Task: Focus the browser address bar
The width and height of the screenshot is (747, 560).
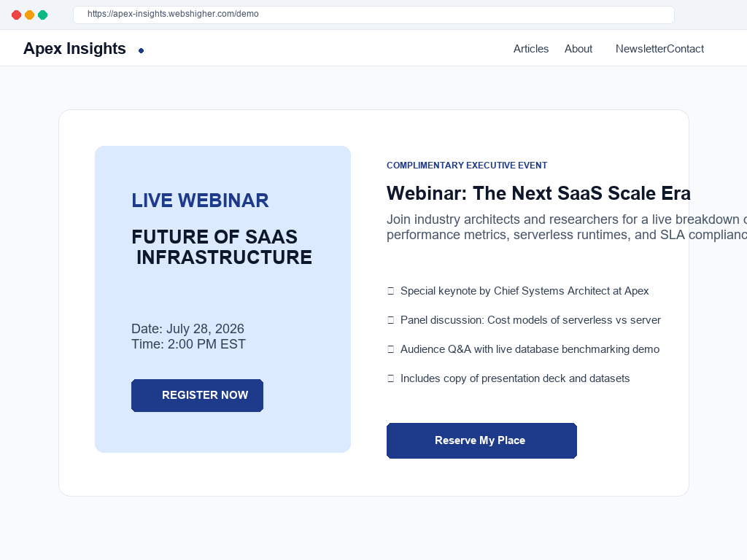Action: pyautogui.click(x=373, y=15)
